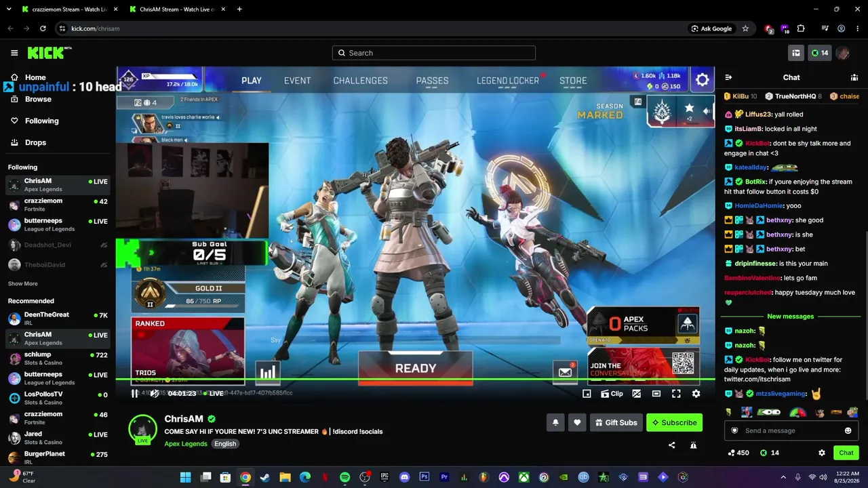Open Spotify from the taskbar

(344, 477)
